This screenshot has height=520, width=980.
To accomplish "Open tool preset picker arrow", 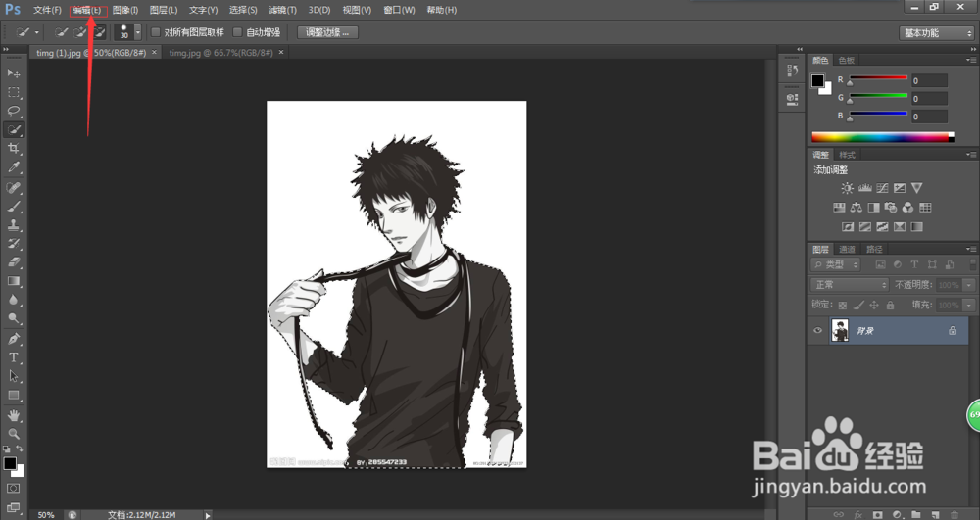I will (x=37, y=32).
